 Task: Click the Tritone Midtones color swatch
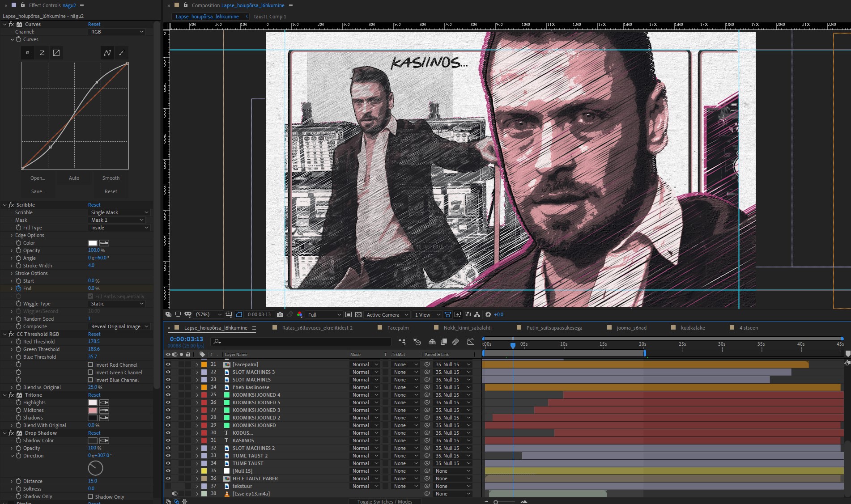click(x=93, y=410)
